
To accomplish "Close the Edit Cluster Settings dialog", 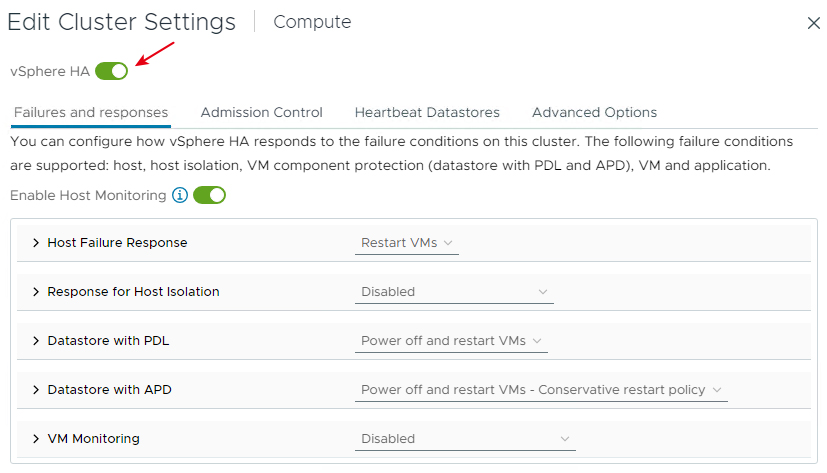I will click(x=814, y=23).
